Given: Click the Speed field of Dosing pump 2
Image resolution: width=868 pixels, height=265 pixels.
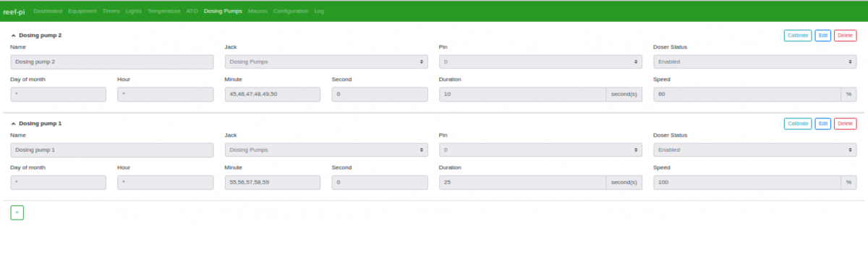Looking at the screenshot, I should [x=746, y=94].
